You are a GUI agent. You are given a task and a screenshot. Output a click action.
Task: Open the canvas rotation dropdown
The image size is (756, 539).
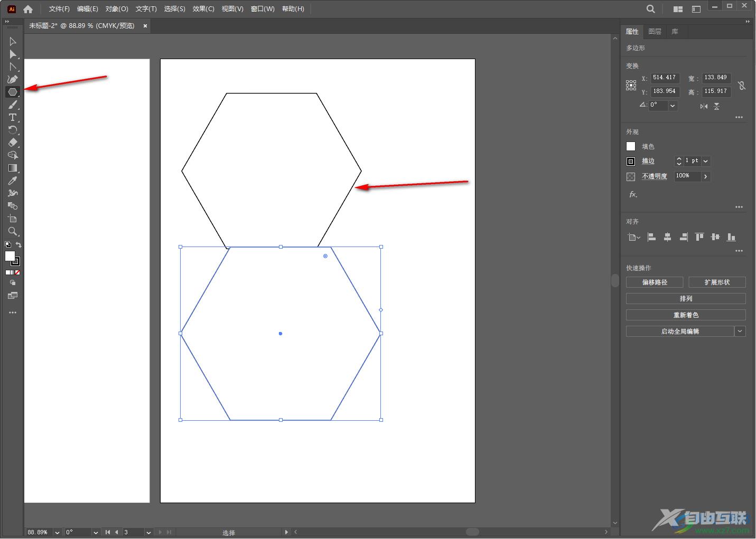[x=96, y=532]
